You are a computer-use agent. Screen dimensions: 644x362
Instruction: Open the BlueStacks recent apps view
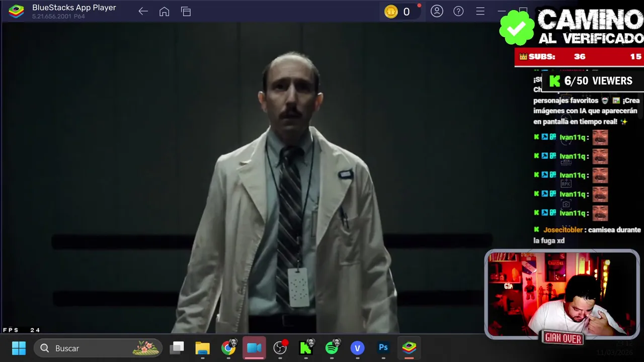(186, 12)
